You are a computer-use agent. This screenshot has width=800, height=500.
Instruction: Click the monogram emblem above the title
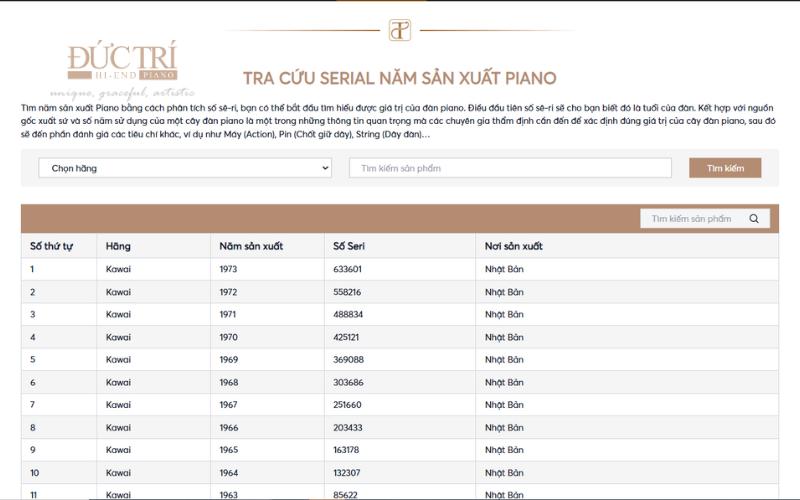(399, 30)
